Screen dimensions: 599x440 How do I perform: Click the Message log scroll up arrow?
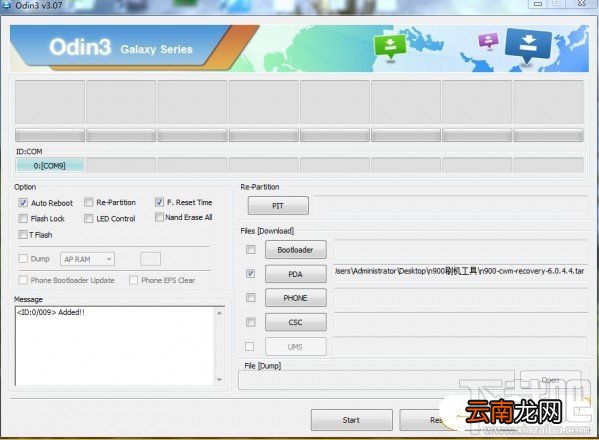(x=220, y=313)
